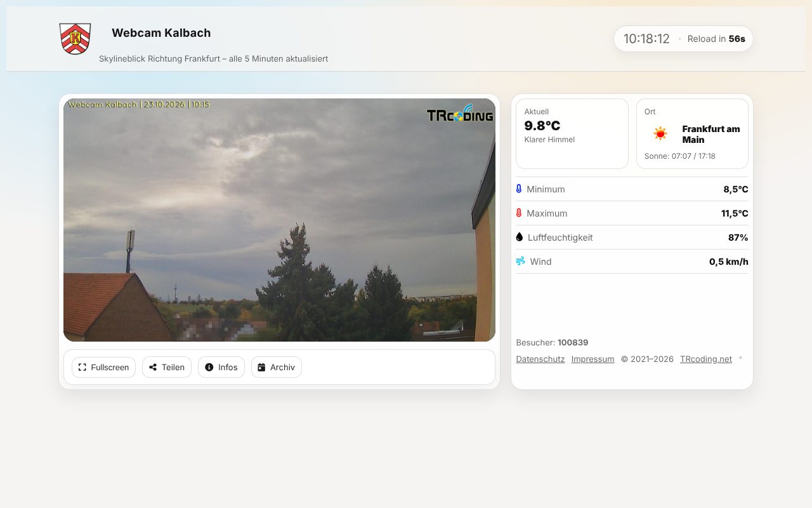Click the Maximum label

click(547, 213)
